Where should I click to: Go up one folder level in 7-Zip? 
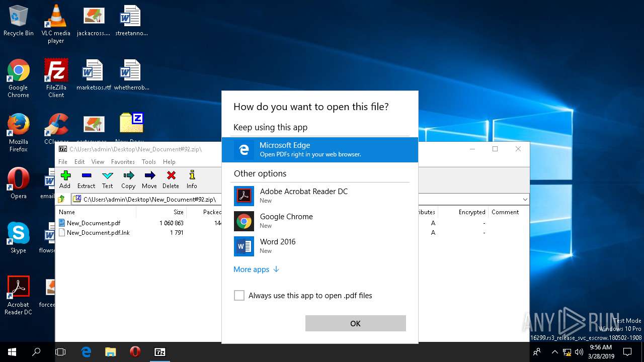pos(62,199)
